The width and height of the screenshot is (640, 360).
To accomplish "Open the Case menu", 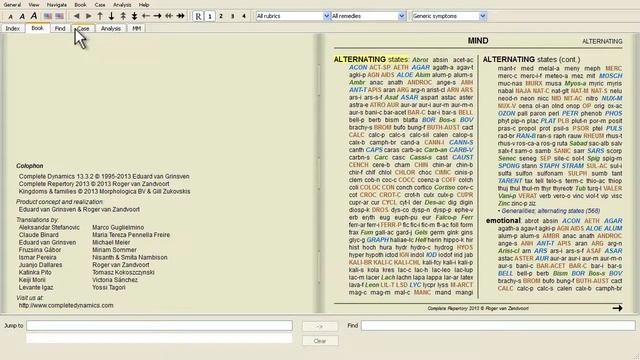I will click(x=100, y=5).
